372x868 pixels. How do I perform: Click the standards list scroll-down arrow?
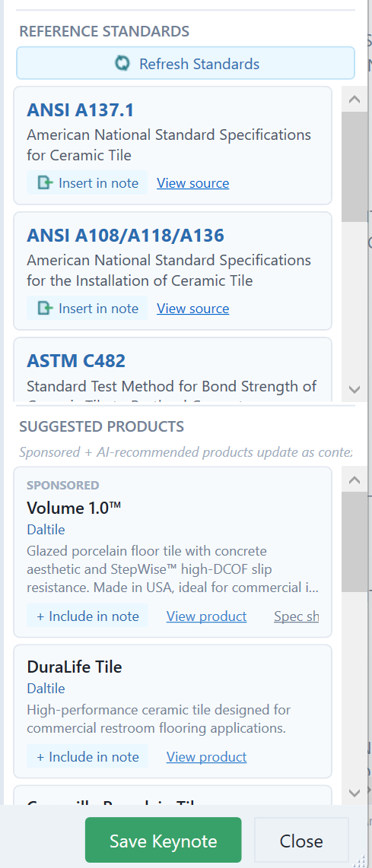(x=355, y=389)
